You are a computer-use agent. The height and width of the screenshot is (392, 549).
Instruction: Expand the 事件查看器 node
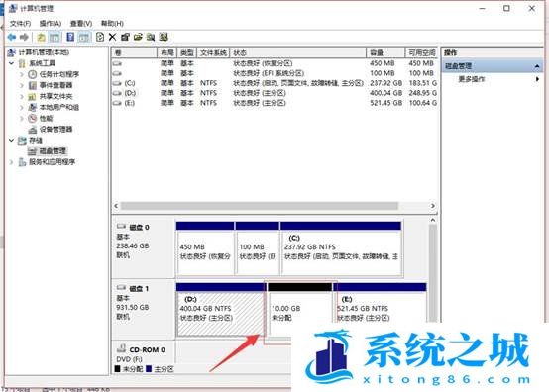[x=22, y=85]
